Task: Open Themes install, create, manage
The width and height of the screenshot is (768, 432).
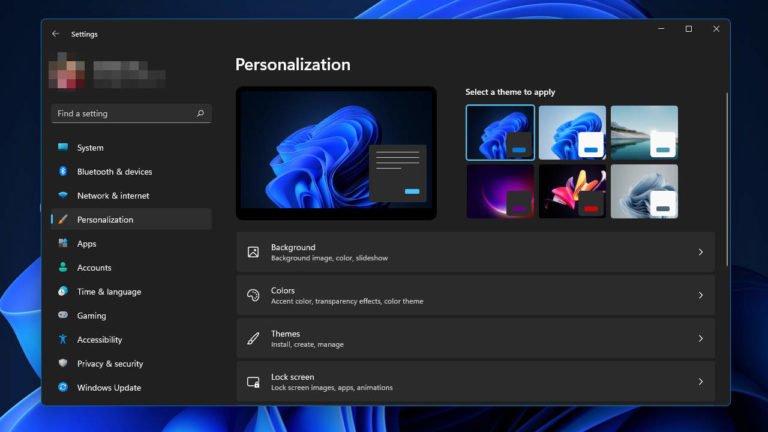Action: [x=476, y=338]
